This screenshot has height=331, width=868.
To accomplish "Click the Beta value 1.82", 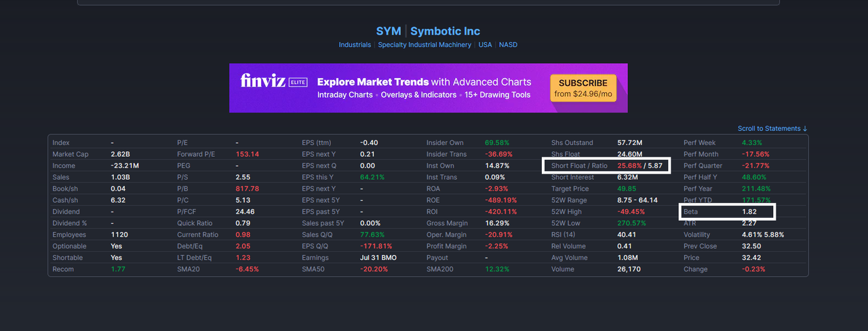I will pyautogui.click(x=749, y=212).
